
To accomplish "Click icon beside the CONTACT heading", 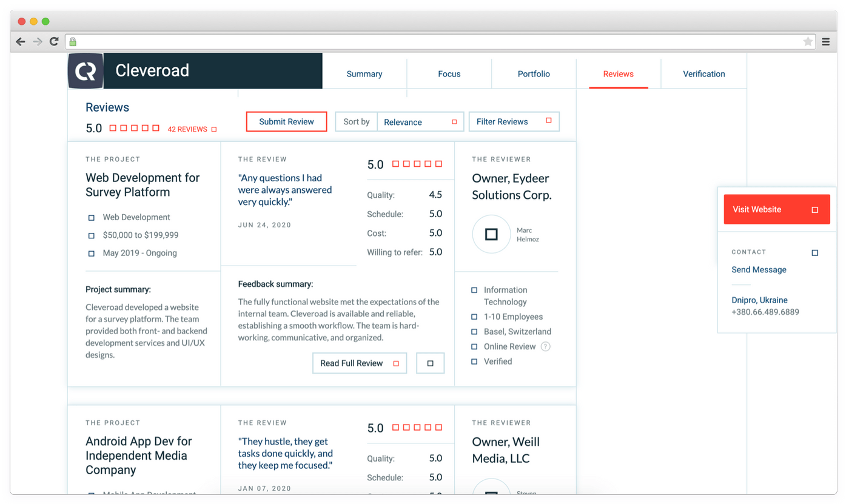I will [x=815, y=252].
